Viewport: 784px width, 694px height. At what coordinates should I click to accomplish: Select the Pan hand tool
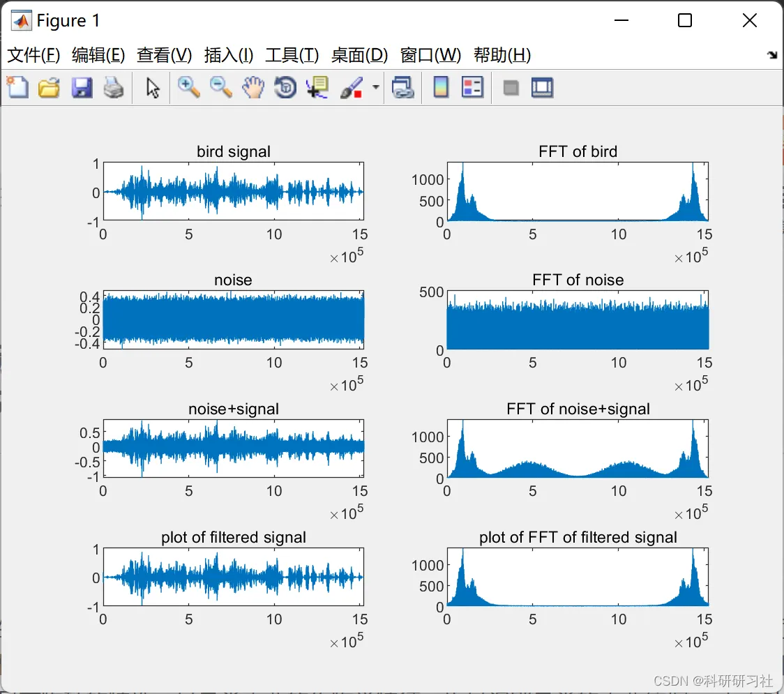253,87
